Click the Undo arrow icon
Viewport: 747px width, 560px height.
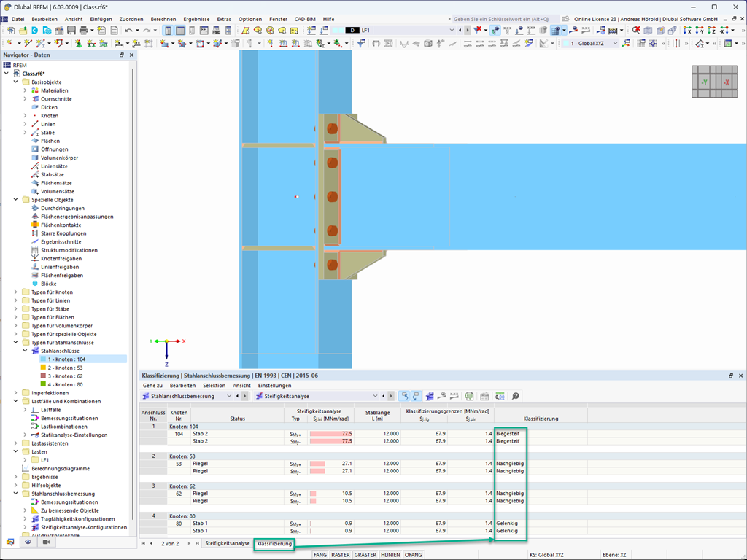pyautogui.click(x=128, y=31)
